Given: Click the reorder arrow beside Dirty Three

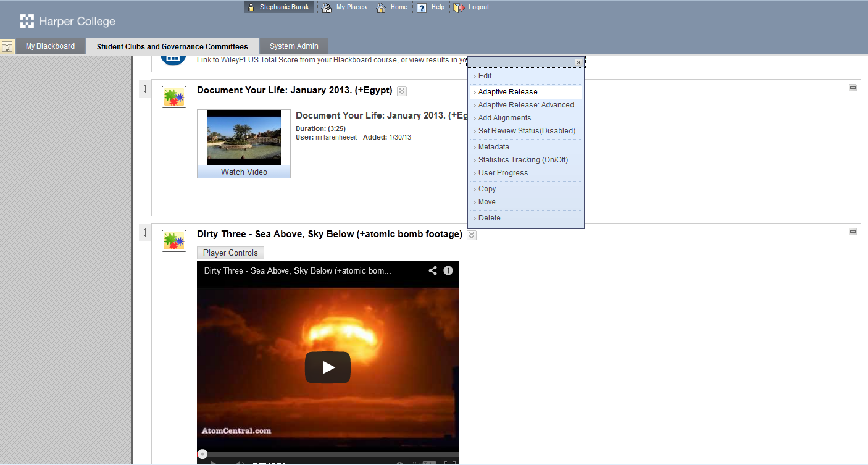Looking at the screenshot, I should 146,232.
